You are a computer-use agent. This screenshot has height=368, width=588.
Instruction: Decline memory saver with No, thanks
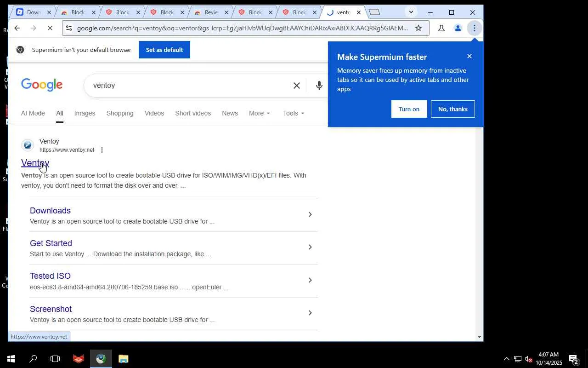click(453, 109)
